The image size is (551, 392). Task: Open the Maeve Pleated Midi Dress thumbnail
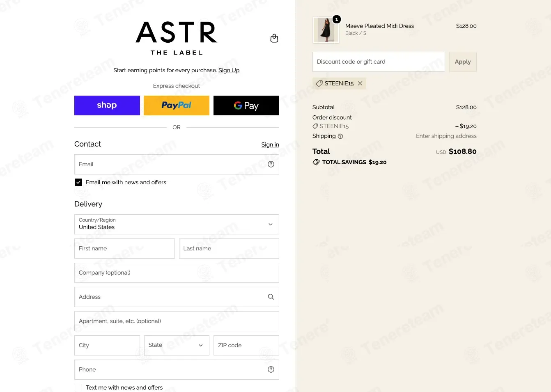326,30
